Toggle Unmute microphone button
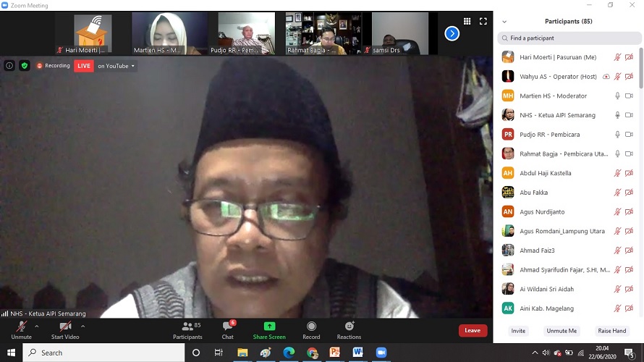 click(21, 327)
